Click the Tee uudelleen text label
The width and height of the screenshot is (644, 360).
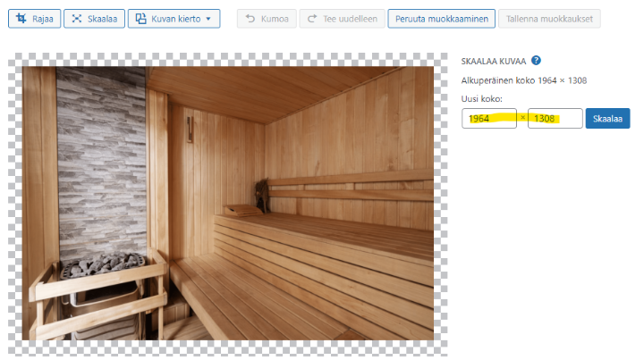(349, 18)
